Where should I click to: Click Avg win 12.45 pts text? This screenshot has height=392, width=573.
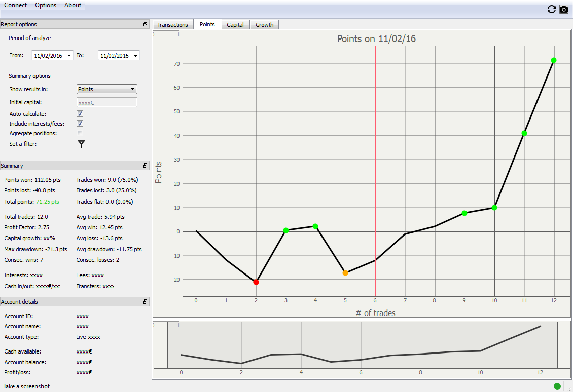(99, 227)
